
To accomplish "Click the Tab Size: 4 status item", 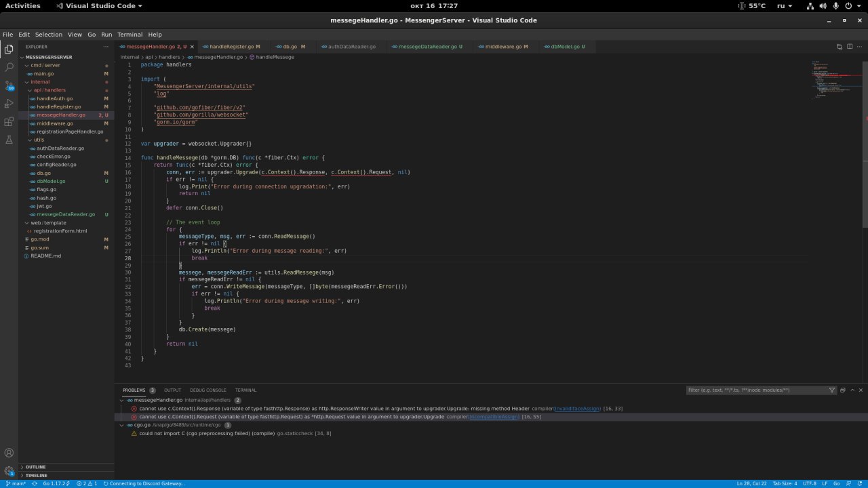I will coord(783,483).
